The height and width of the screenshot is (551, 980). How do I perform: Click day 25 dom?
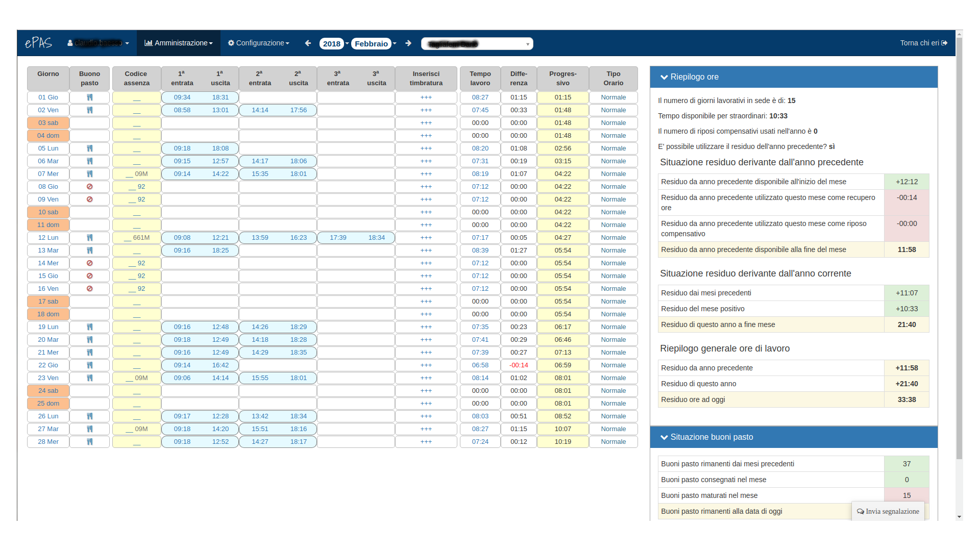(x=48, y=404)
